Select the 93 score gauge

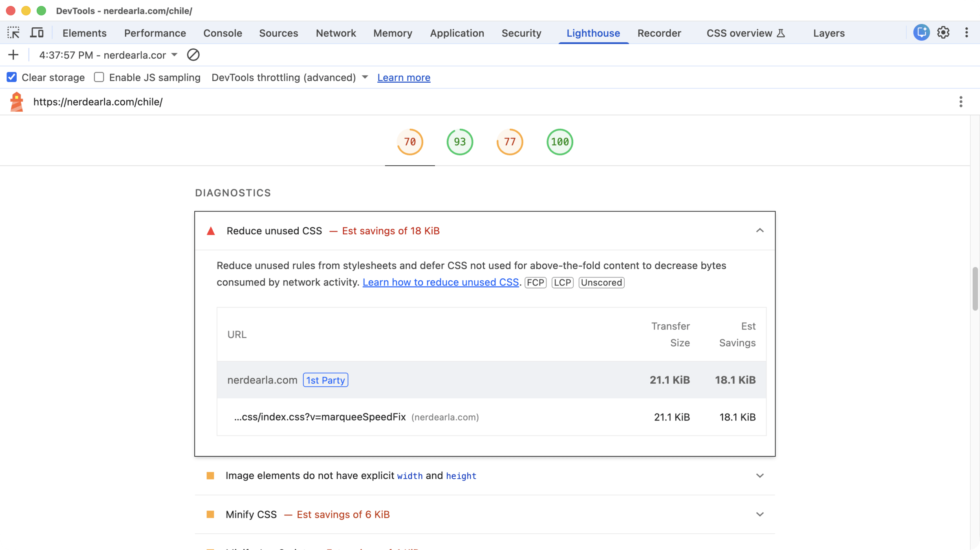460,142
